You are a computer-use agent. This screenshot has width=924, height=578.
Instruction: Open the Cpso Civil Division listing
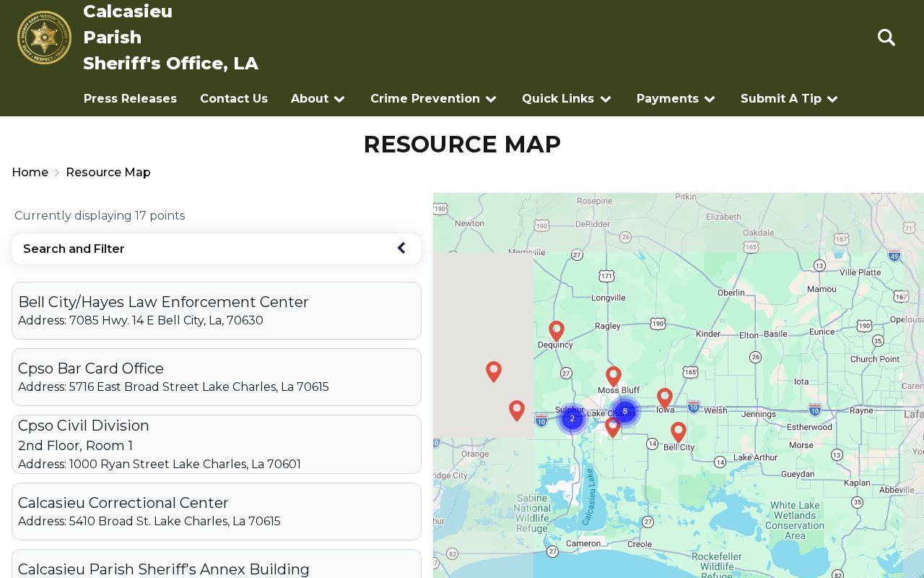pyautogui.click(x=217, y=444)
